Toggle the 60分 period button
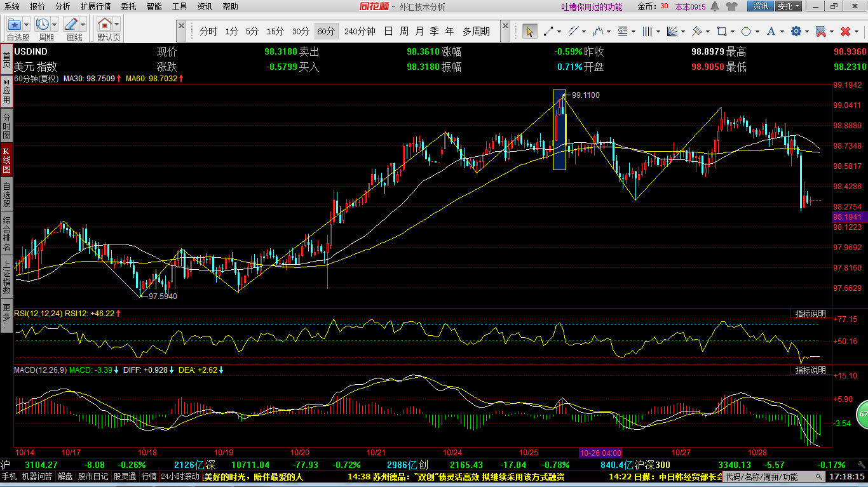The height and width of the screenshot is (487, 868). (x=325, y=31)
